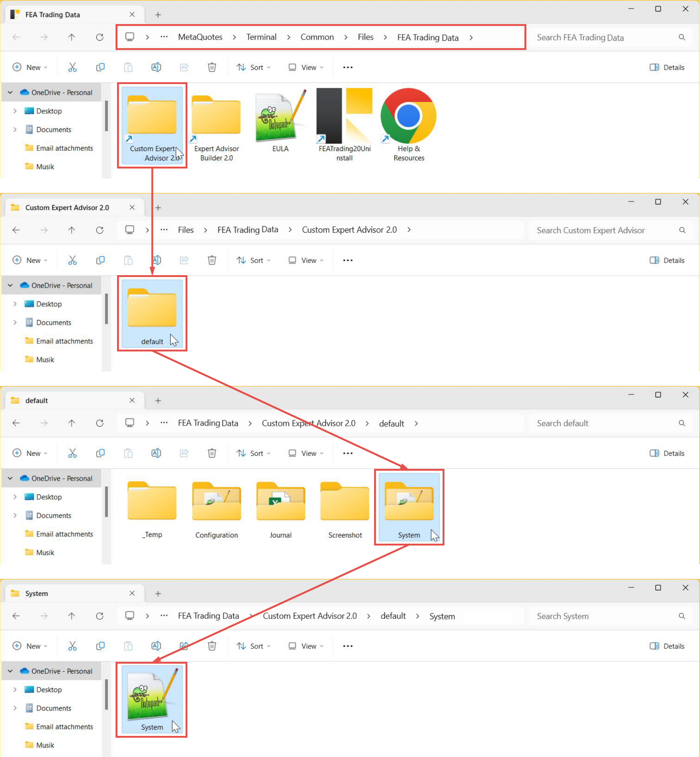The width and height of the screenshot is (700, 757).
Task: Open View dropdown in default window
Action: pos(306,453)
